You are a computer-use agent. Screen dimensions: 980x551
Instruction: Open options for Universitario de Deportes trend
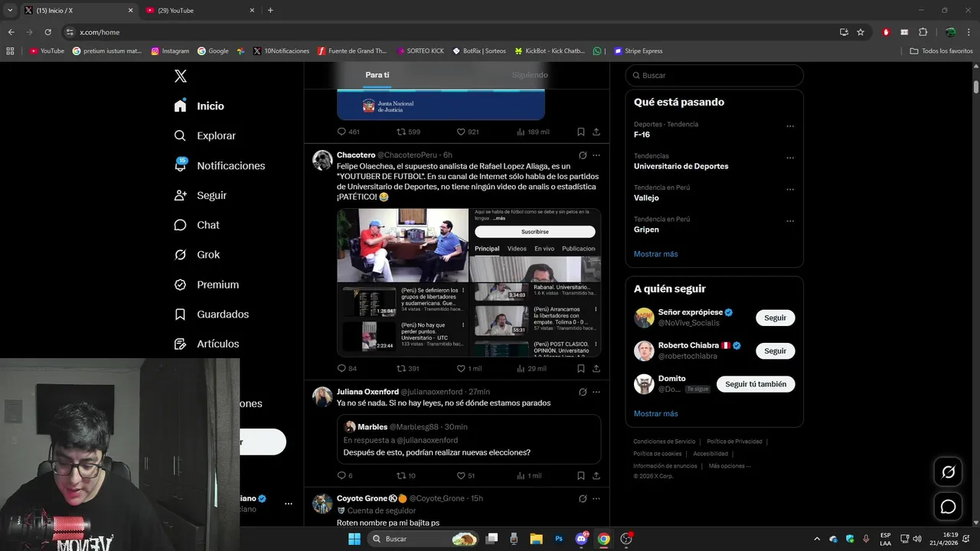790,158
